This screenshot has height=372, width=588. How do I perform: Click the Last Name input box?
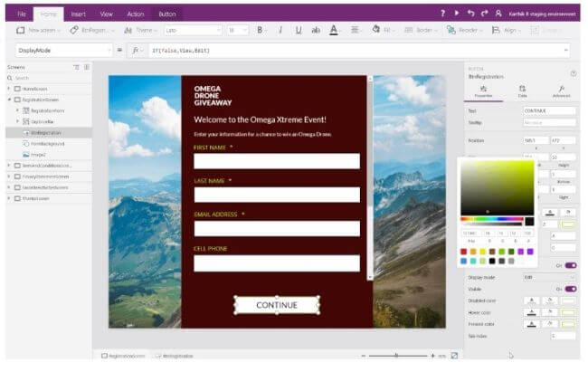tap(277, 195)
